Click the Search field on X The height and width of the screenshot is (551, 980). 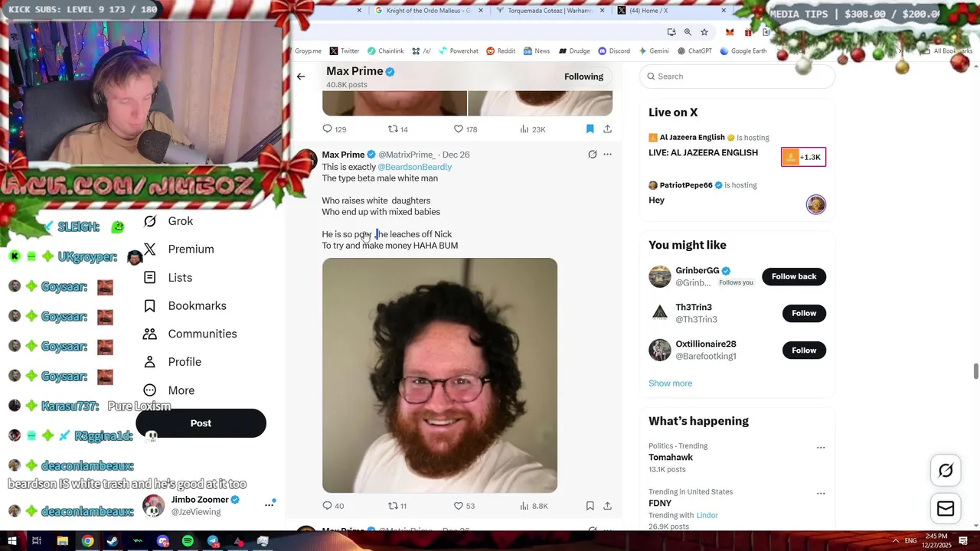(x=737, y=77)
